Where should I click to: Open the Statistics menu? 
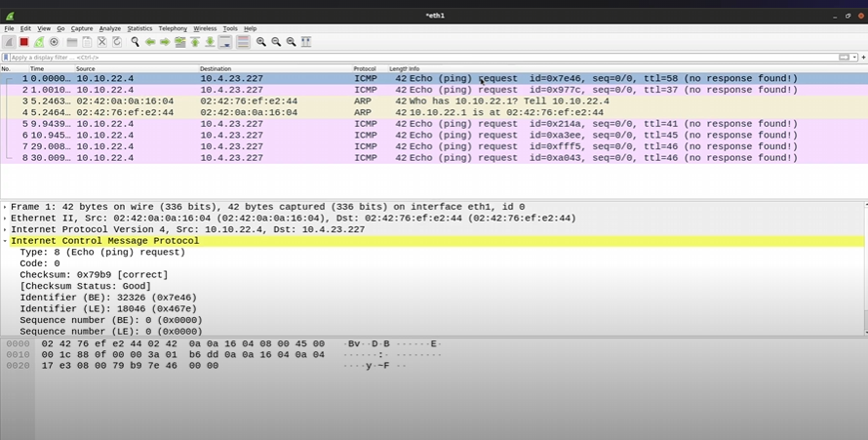point(139,28)
